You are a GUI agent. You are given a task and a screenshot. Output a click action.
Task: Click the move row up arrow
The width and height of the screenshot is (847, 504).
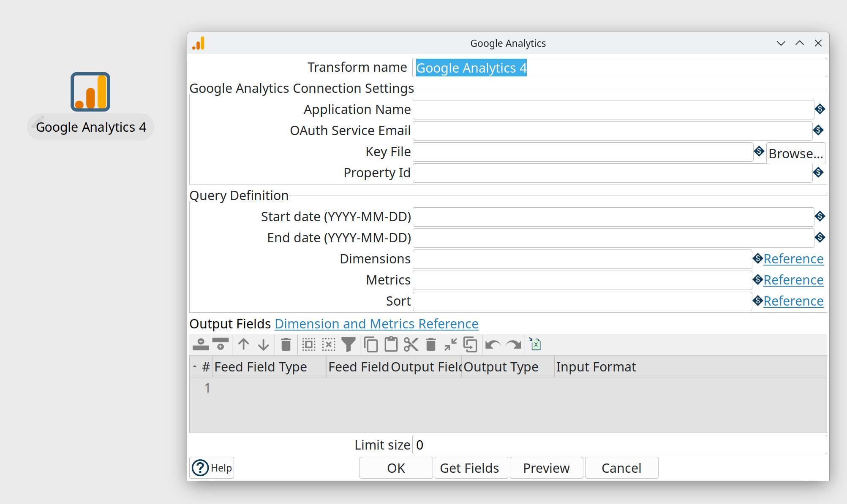click(243, 344)
